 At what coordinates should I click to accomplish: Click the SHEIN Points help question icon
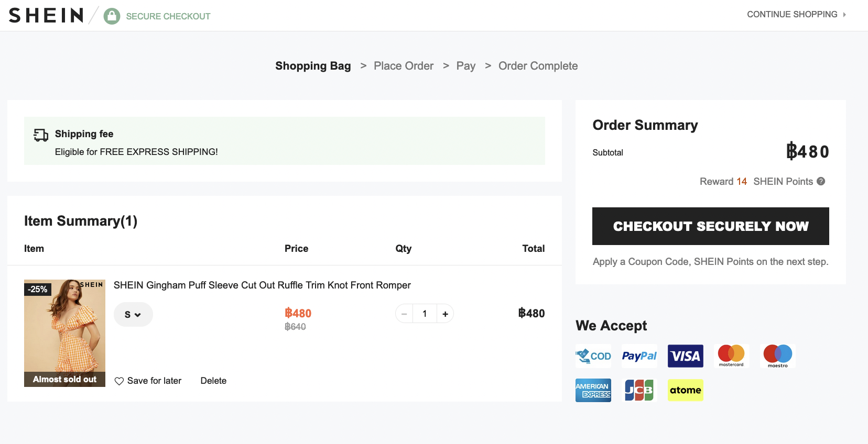tap(821, 181)
